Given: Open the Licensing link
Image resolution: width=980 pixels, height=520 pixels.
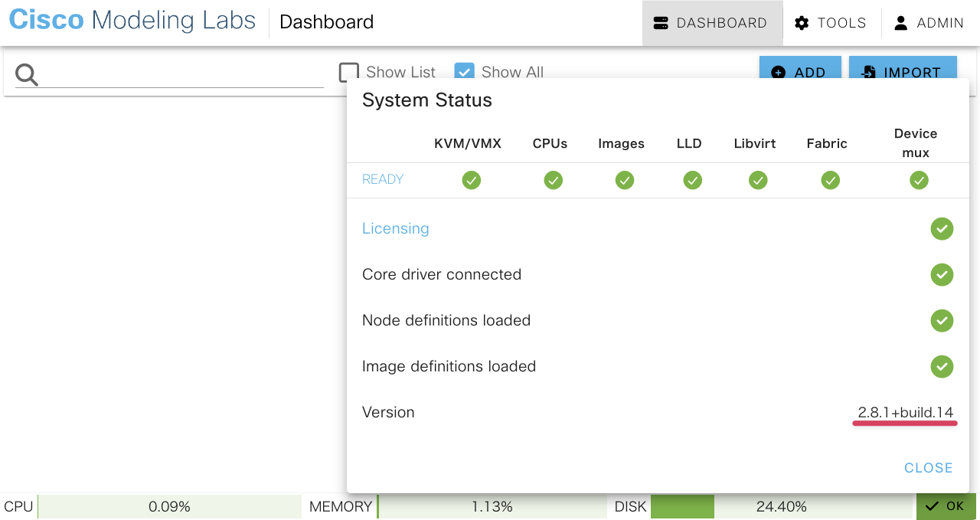Looking at the screenshot, I should pos(395,228).
